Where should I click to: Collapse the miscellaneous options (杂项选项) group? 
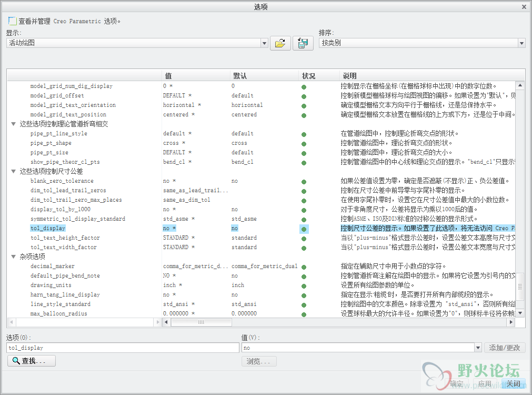point(14,257)
